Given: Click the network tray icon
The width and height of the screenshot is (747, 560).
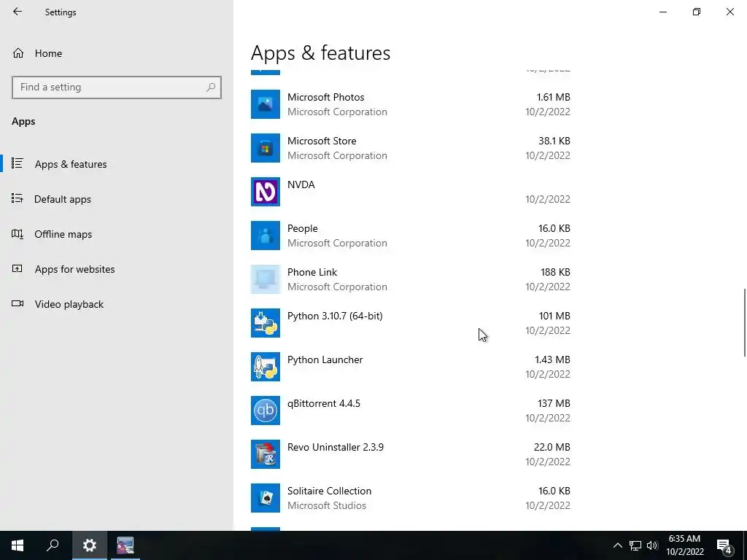Looking at the screenshot, I should (635, 545).
